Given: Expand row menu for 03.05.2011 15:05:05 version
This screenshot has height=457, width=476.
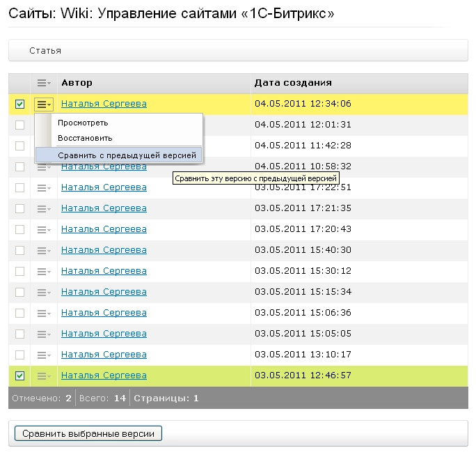Looking at the screenshot, I should pos(44,334).
